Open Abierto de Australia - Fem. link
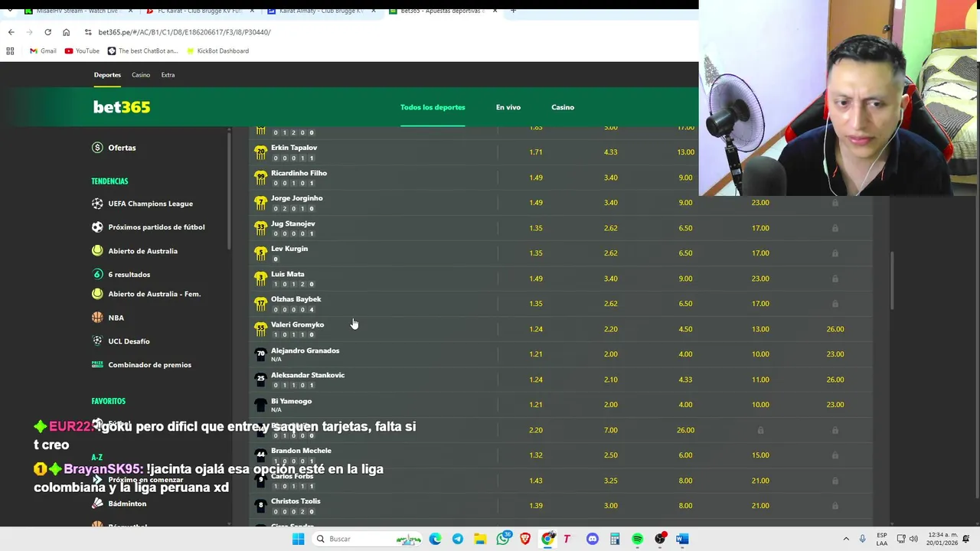Screen dimensions: 980x551 (x=155, y=294)
